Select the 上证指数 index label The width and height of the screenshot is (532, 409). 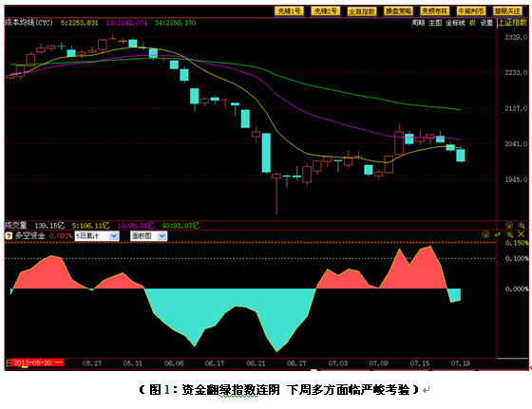tap(512, 23)
